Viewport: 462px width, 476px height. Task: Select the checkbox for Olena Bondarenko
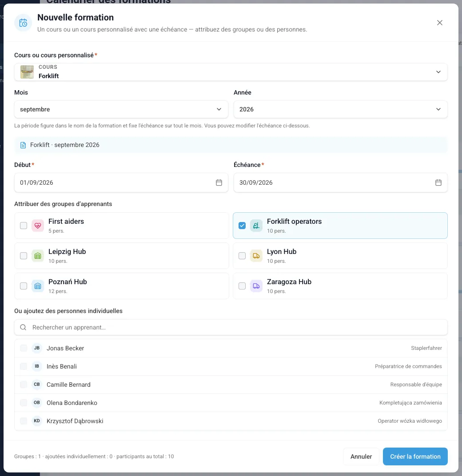click(24, 403)
